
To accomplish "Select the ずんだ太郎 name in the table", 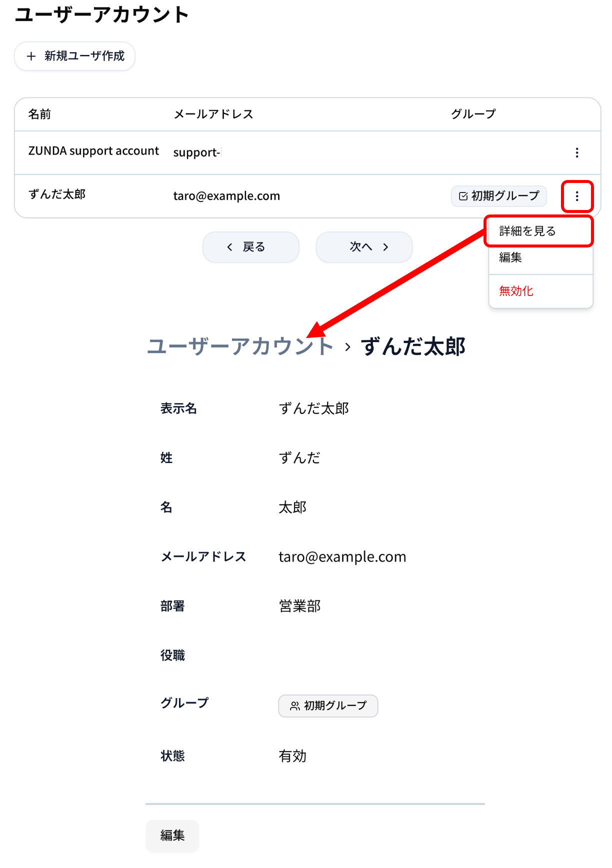I will 57,194.
